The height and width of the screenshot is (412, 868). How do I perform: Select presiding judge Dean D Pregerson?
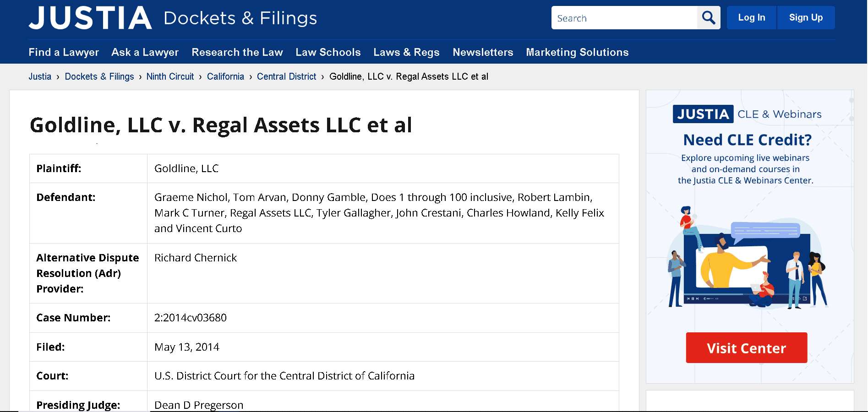click(x=199, y=405)
